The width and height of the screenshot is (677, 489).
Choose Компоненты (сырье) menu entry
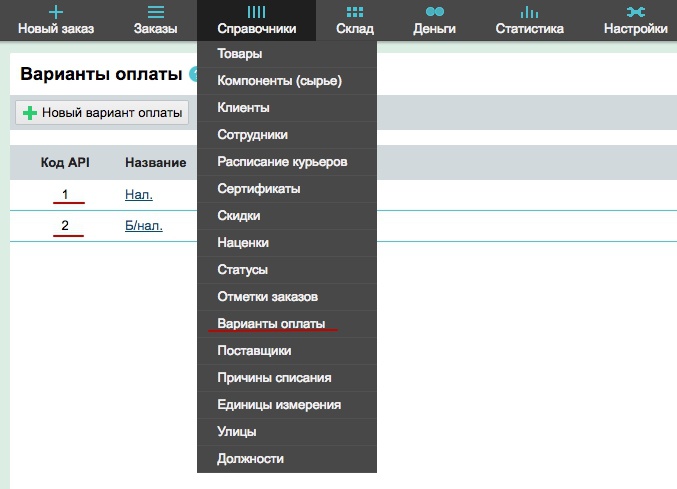pos(279,80)
